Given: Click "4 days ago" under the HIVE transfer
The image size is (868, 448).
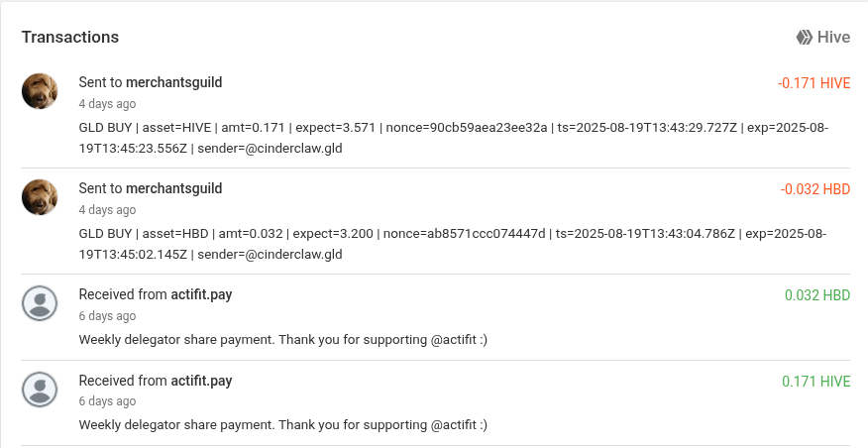Looking at the screenshot, I should click(x=107, y=104).
